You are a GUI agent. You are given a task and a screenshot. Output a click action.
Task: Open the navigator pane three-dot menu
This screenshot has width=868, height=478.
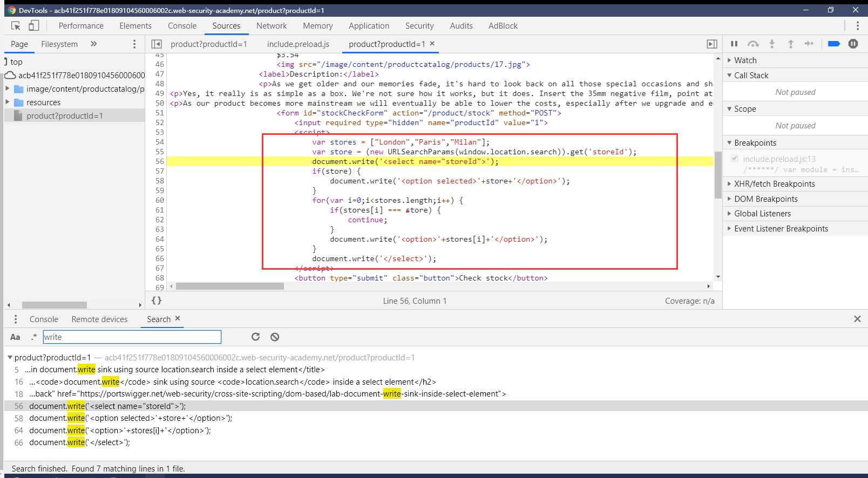(x=134, y=44)
